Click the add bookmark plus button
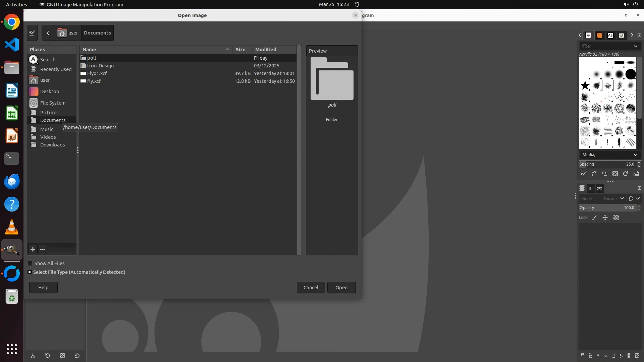644x362 pixels. 33,249
